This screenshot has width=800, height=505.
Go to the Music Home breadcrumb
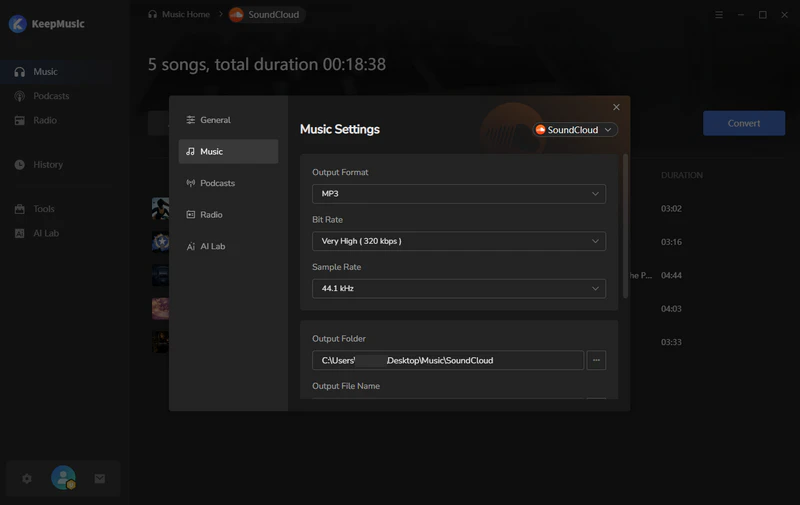[x=179, y=14]
